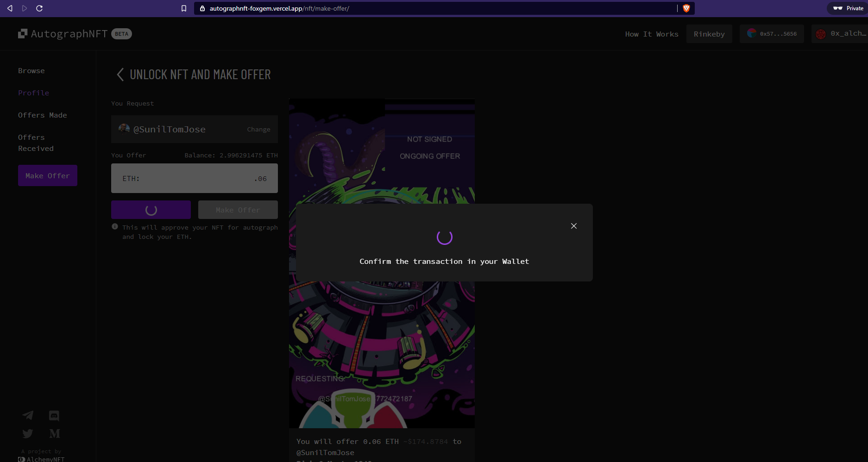Click the AlchemyNFT project link
The width and height of the screenshot is (868, 462).
tap(41, 459)
